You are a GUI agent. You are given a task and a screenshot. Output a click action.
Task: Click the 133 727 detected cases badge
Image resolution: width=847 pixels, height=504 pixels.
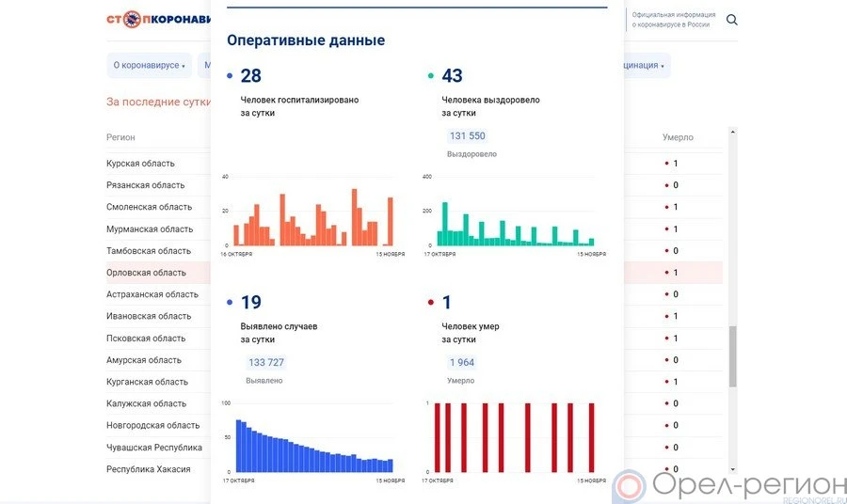coord(265,363)
